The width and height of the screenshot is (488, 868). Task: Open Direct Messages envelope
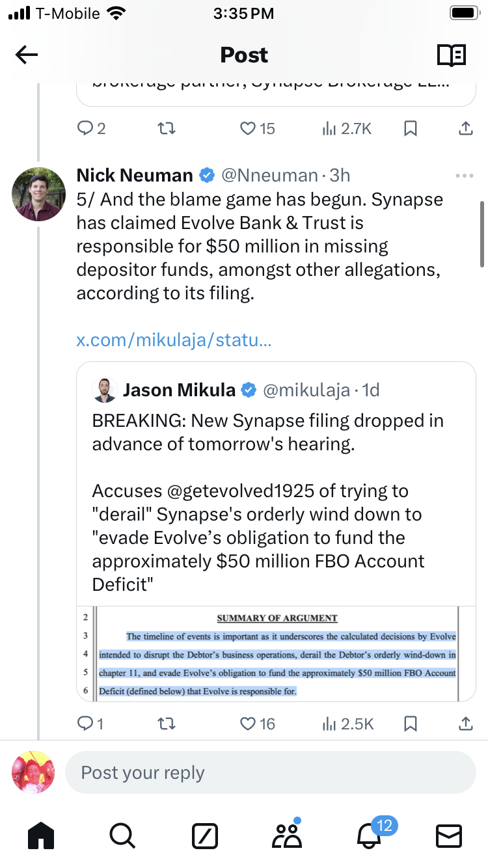pyautogui.click(x=448, y=835)
